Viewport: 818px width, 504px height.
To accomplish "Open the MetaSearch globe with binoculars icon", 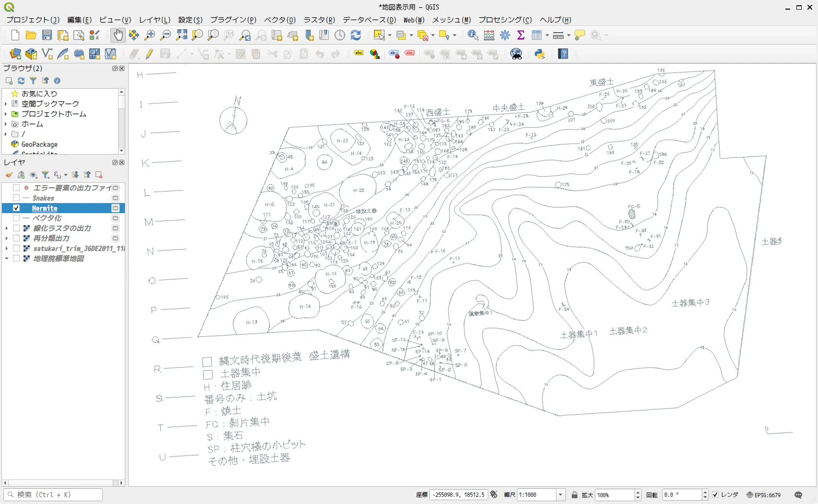I will 516,54.
